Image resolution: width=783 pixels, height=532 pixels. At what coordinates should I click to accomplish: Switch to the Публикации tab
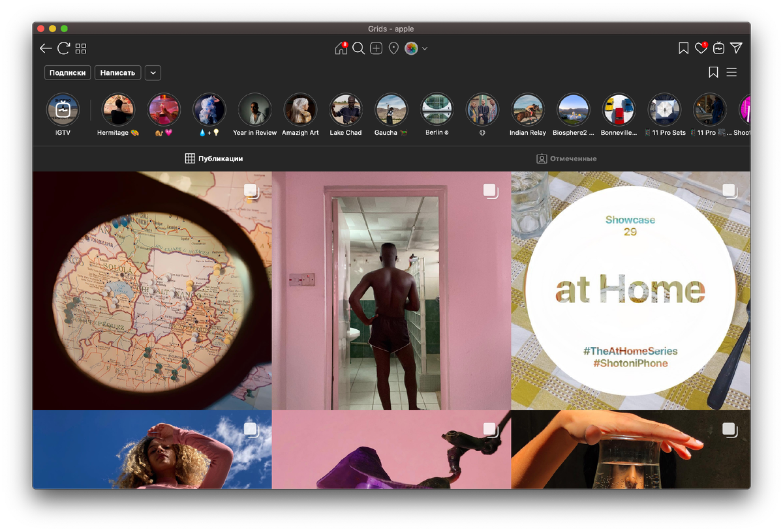(x=214, y=158)
